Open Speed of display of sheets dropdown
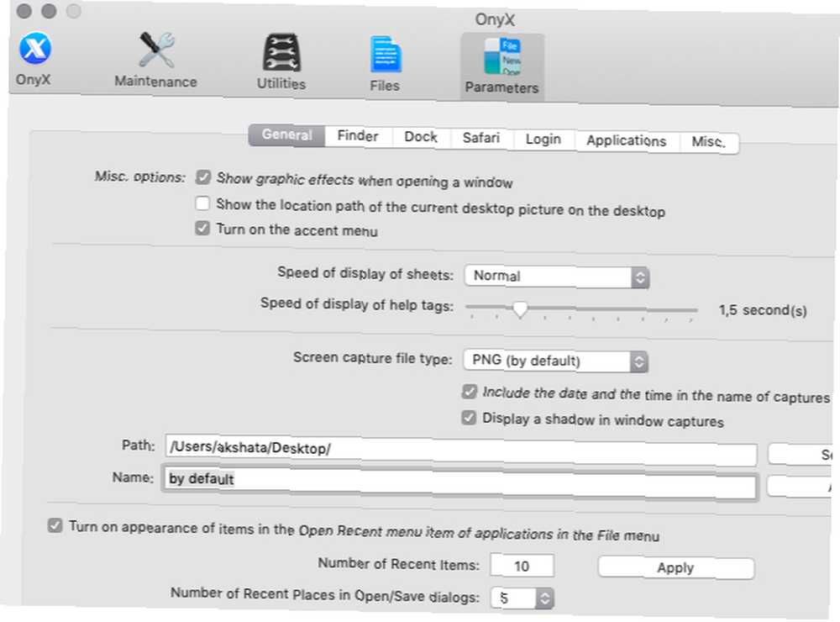Viewport: 840px width, 622px height. pos(557,277)
